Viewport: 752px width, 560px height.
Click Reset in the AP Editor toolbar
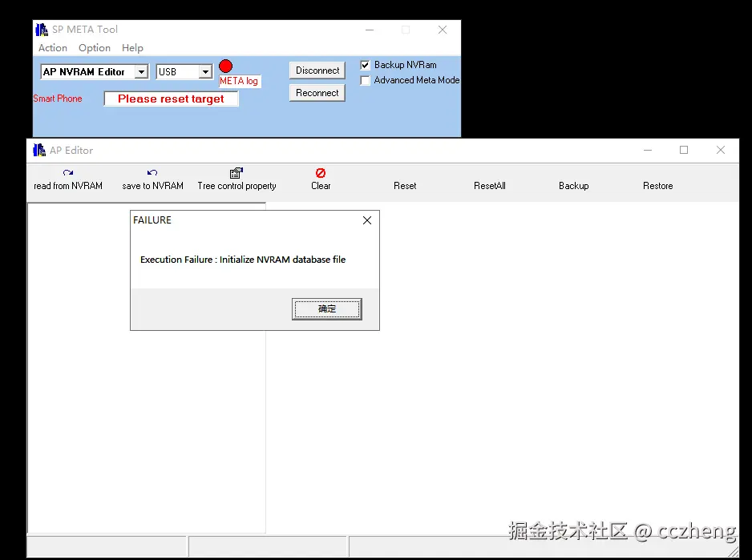point(405,186)
